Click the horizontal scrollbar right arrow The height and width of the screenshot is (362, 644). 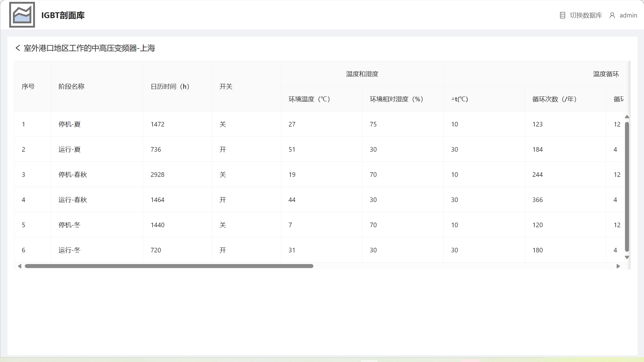point(618,266)
